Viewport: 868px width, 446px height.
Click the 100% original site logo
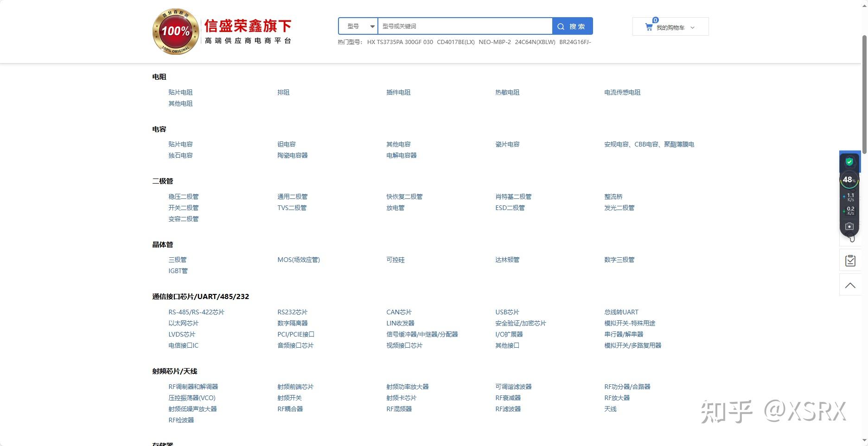(176, 32)
